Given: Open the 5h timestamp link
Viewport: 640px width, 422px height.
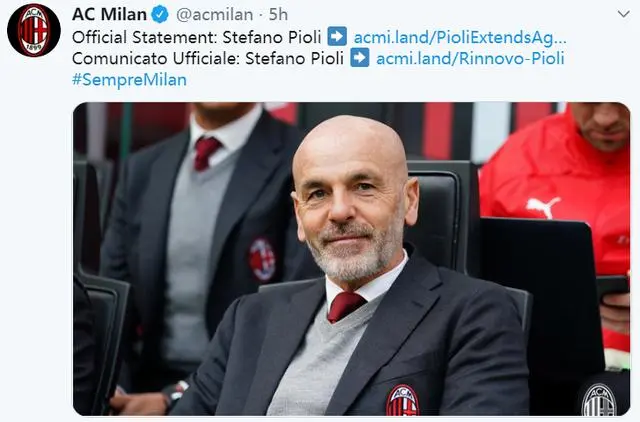Looking at the screenshot, I should pos(278,15).
